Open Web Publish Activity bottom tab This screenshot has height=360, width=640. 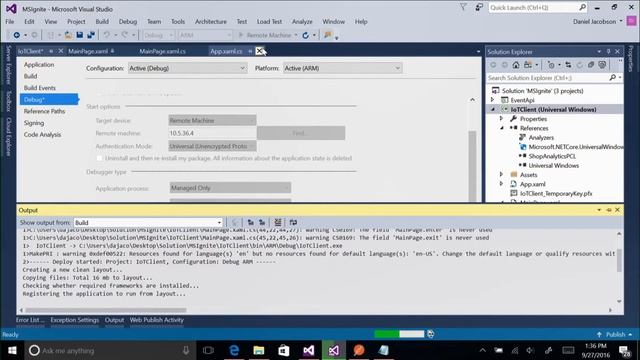pos(157,320)
